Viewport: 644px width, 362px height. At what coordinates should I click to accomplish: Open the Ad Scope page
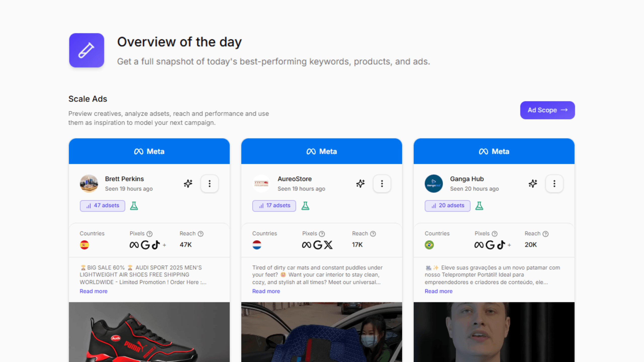(x=547, y=110)
